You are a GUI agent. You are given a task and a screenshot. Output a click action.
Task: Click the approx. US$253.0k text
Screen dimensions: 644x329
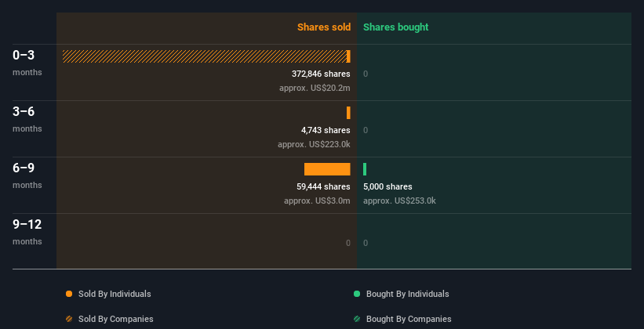click(x=399, y=201)
